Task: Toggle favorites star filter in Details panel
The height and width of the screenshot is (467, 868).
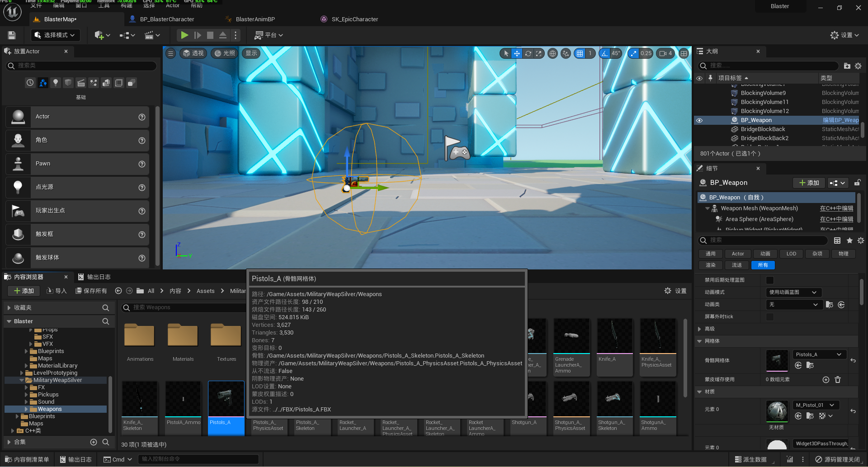Action: 849,241
